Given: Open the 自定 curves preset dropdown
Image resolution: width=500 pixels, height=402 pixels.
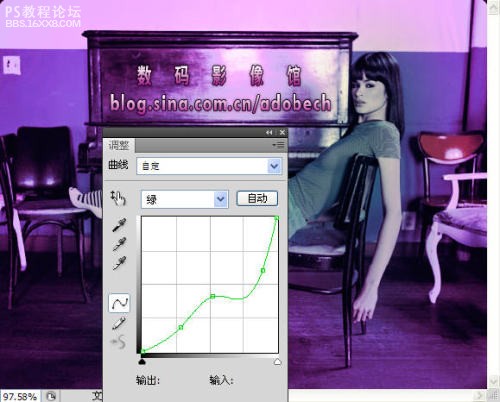Looking at the screenshot, I should pos(209,166).
